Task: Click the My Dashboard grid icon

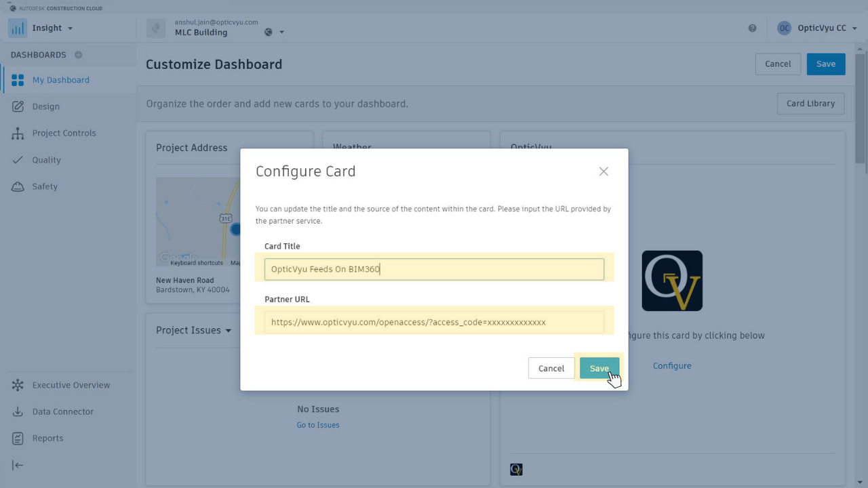Action: click(18, 80)
